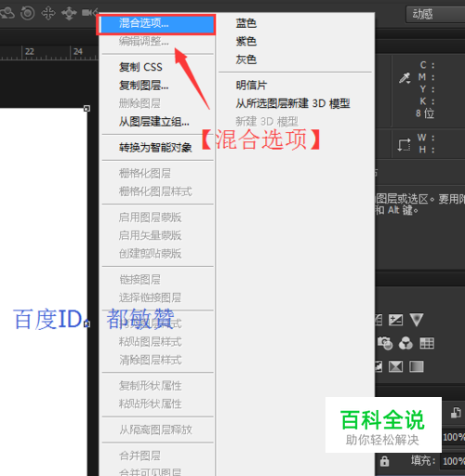
Task: Select the 3D camera zoom mode icon
Action: 90,12
